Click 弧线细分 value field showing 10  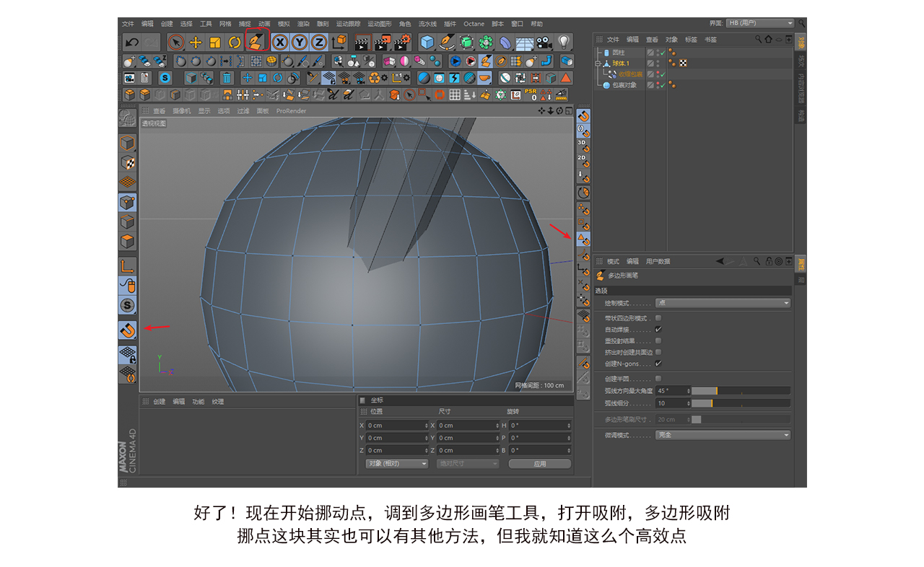(673, 403)
